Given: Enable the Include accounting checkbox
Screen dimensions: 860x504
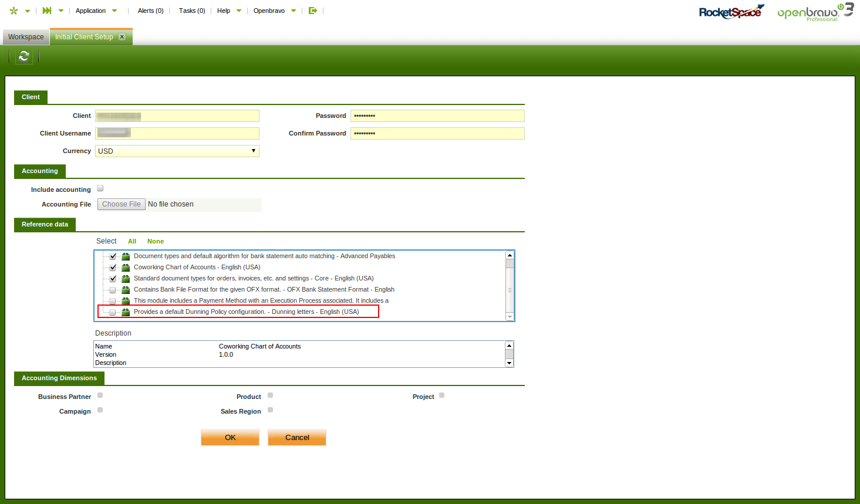Looking at the screenshot, I should (100, 188).
